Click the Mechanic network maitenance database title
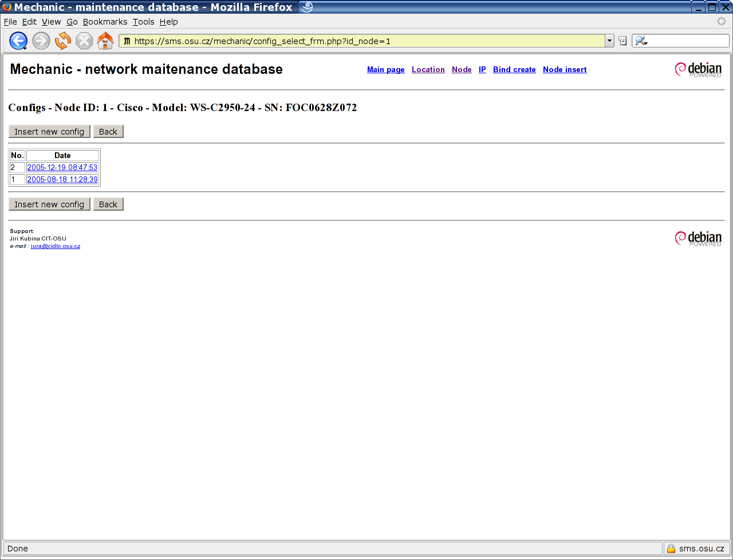The image size is (733, 560). pos(147,69)
